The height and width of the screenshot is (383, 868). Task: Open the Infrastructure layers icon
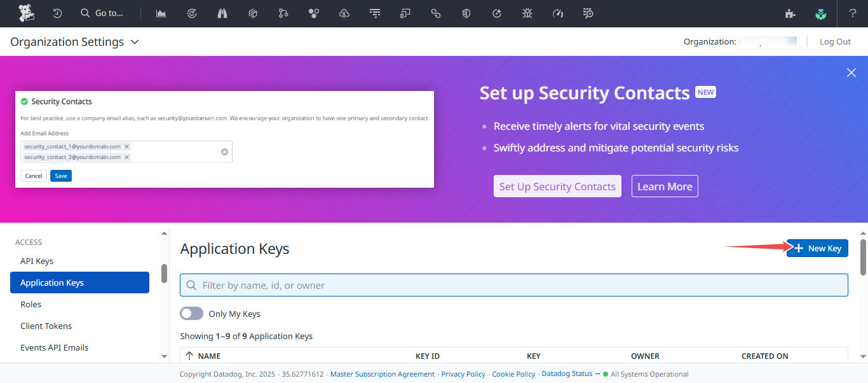pyautogui.click(x=252, y=13)
